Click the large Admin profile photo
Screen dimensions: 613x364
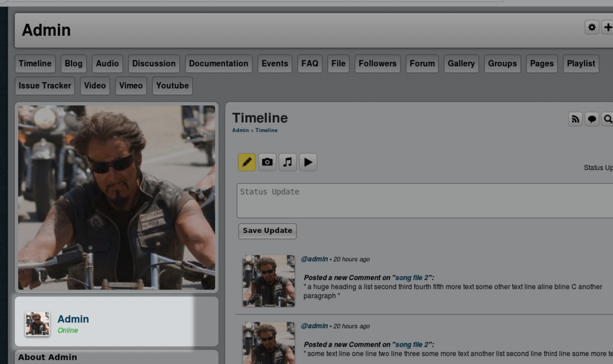coord(116,197)
